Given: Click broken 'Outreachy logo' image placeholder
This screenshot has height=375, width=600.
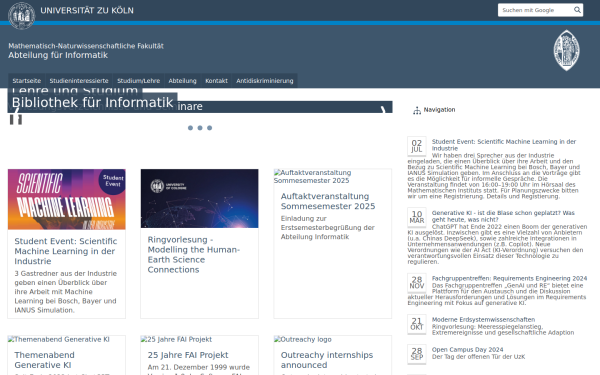Looking at the screenshot, I should tap(303, 339).
